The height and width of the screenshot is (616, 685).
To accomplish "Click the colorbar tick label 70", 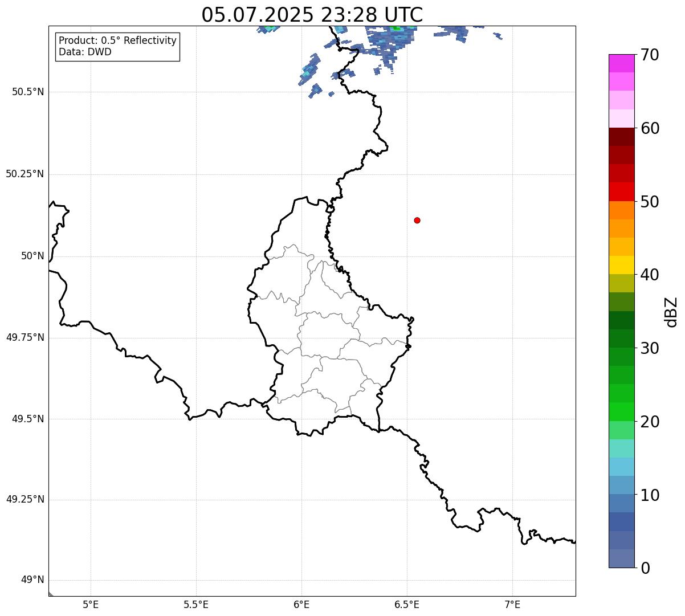I will pyautogui.click(x=650, y=55).
